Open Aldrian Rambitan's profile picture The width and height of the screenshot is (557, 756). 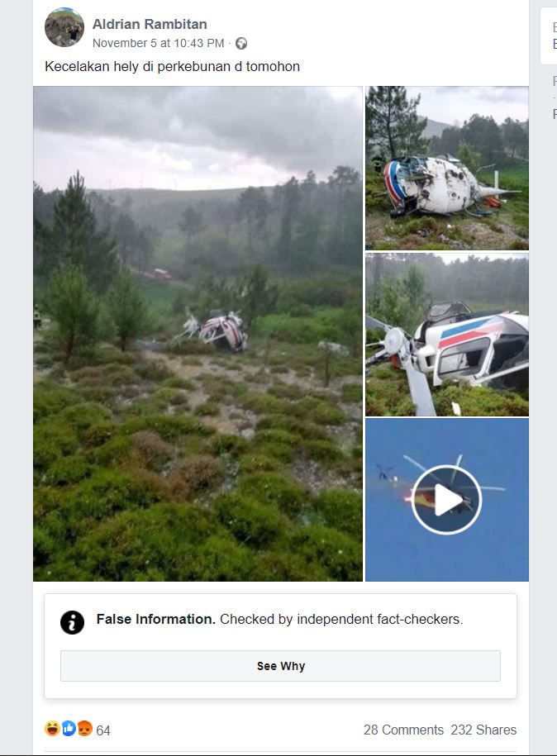(64, 27)
